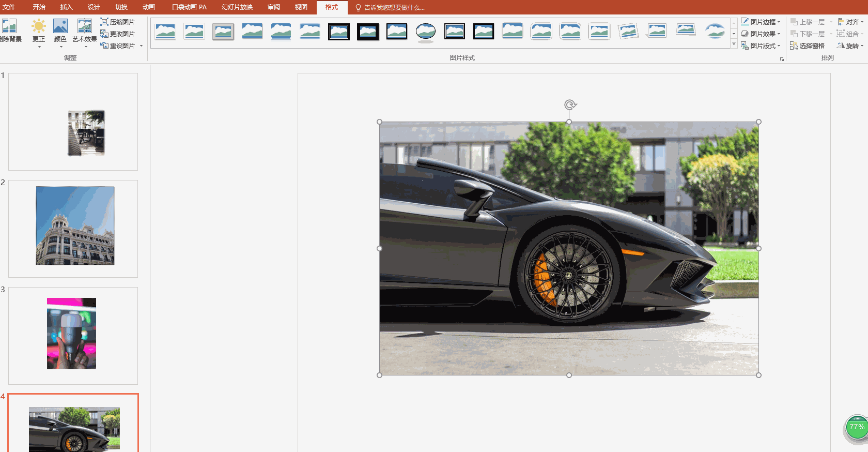Open the 文件 file menu
Screen dimensions: 868x452
(9, 7)
